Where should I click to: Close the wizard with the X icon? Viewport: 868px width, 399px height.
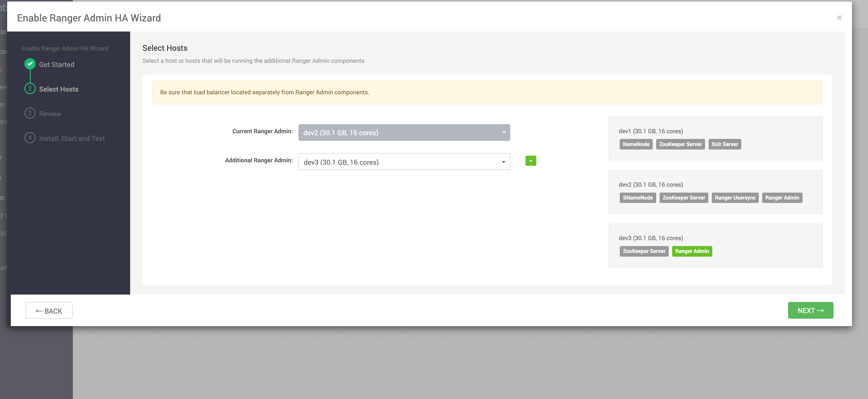tap(839, 18)
